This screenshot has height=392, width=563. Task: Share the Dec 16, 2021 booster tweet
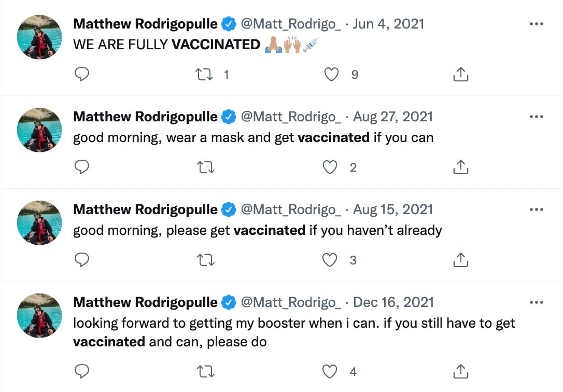[460, 371]
